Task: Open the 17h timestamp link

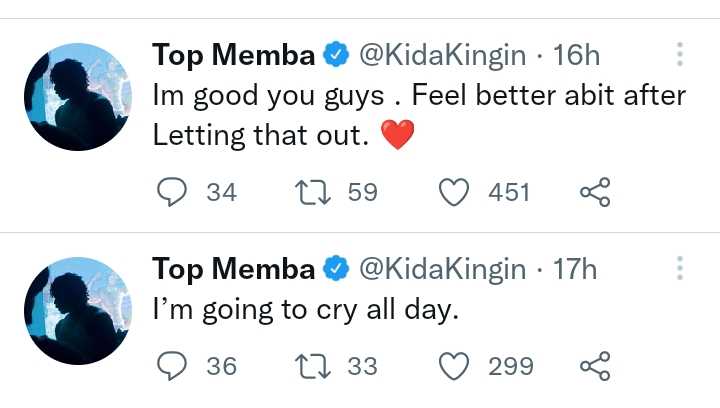Action: [x=576, y=269]
